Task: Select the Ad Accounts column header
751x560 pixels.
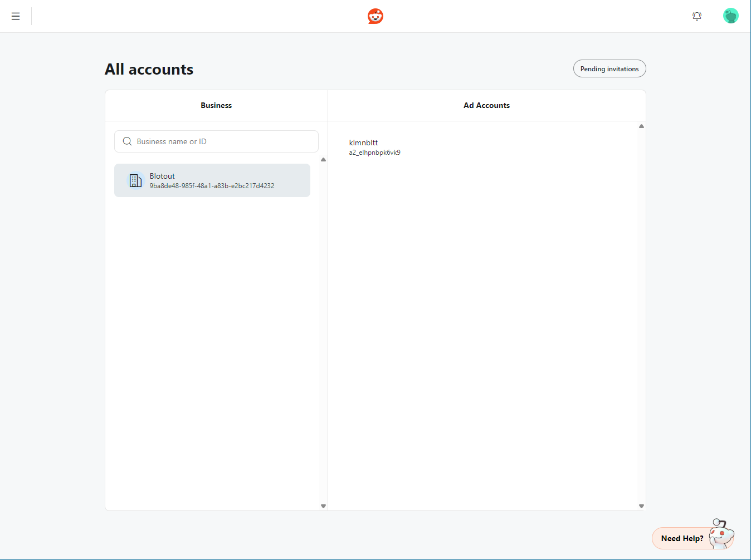Action: click(x=486, y=105)
